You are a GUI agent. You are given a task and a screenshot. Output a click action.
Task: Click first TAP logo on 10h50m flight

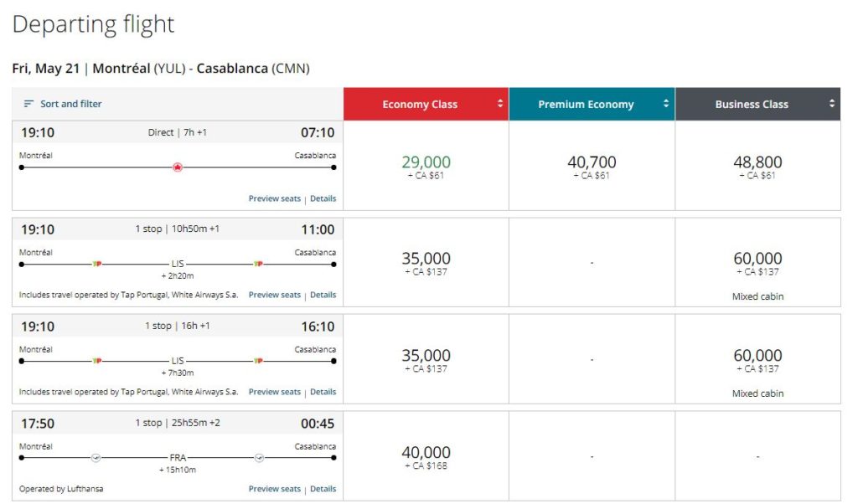(x=97, y=265)
